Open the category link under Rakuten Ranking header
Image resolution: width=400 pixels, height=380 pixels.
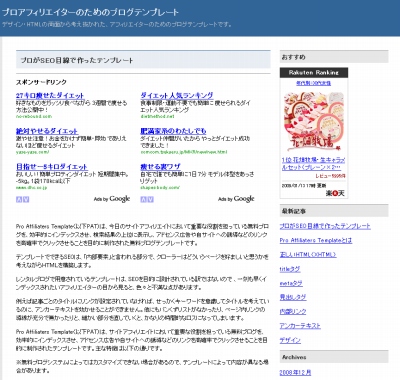tap(314, 83)
